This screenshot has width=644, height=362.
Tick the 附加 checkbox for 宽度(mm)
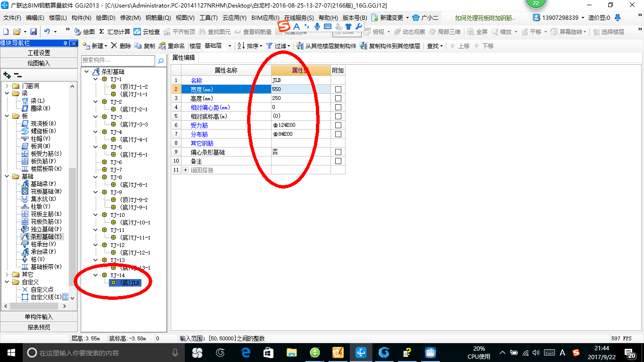click(x=338, y=90)
